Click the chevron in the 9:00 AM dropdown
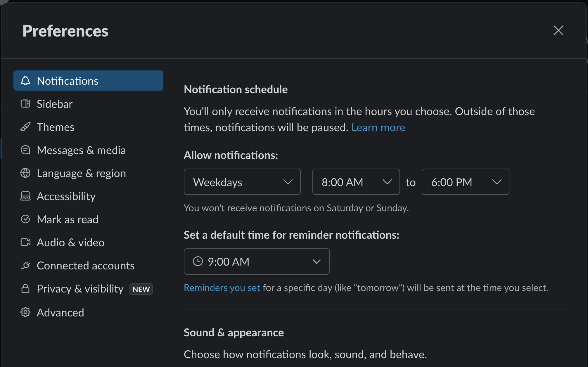588x367 pixels. 317,262
